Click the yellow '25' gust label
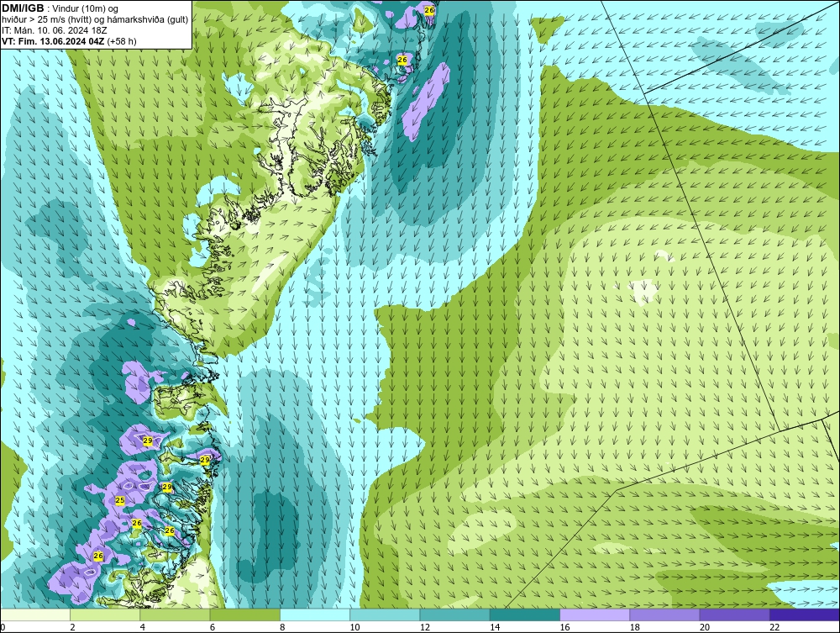Viewport: 840px width, 633px height. click(x=120, y=501)
